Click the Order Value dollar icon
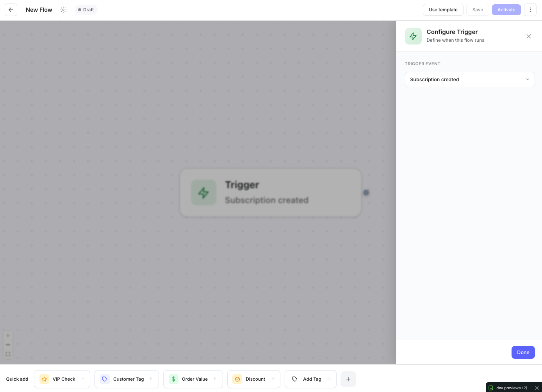Image resolution: width=542 pixels, height=392 pixels. tap(173, 379)
